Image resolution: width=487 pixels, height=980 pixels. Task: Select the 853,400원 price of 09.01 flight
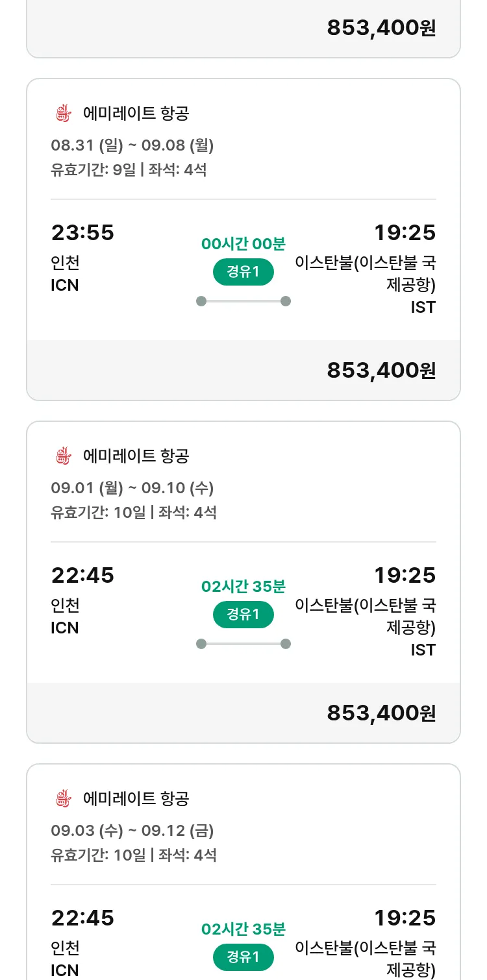coord(381,713)
